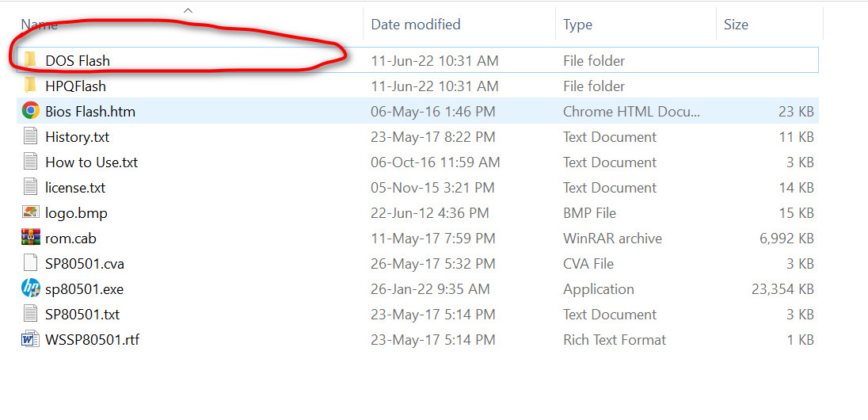Select the HPQFlash folder name
Viewport: 868px width, 420px height.
point(75,86)
